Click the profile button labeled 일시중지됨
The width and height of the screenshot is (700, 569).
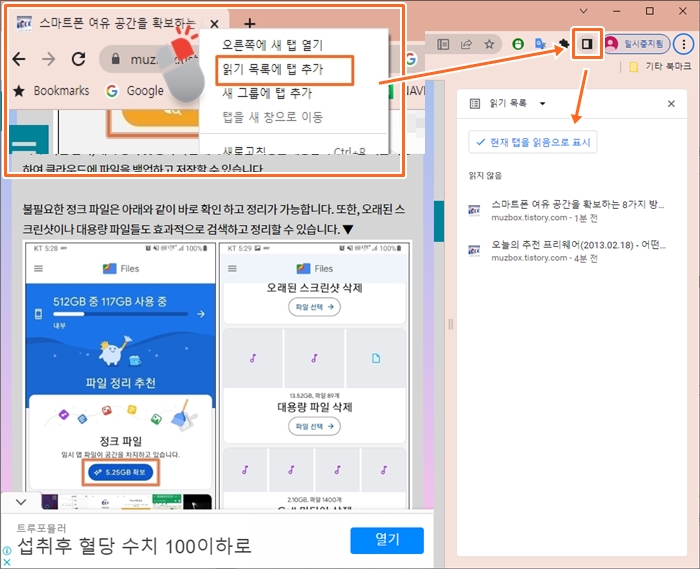click(637, 44)
